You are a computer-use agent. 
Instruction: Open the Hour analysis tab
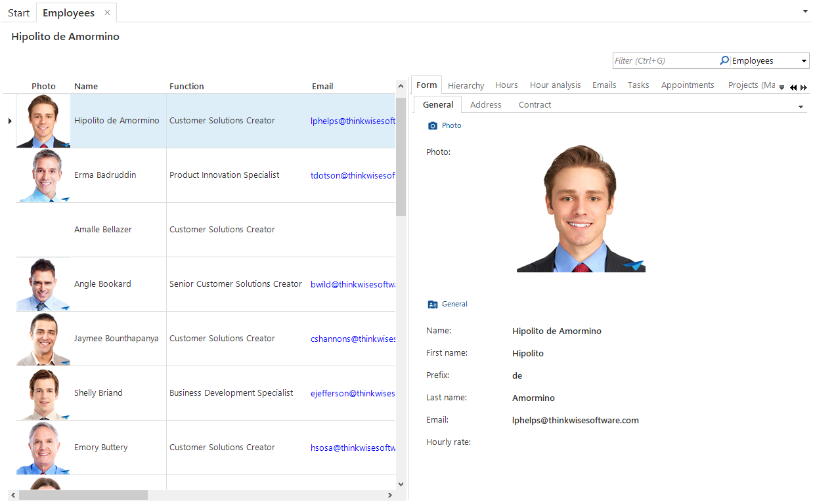(x=555, y=85)
